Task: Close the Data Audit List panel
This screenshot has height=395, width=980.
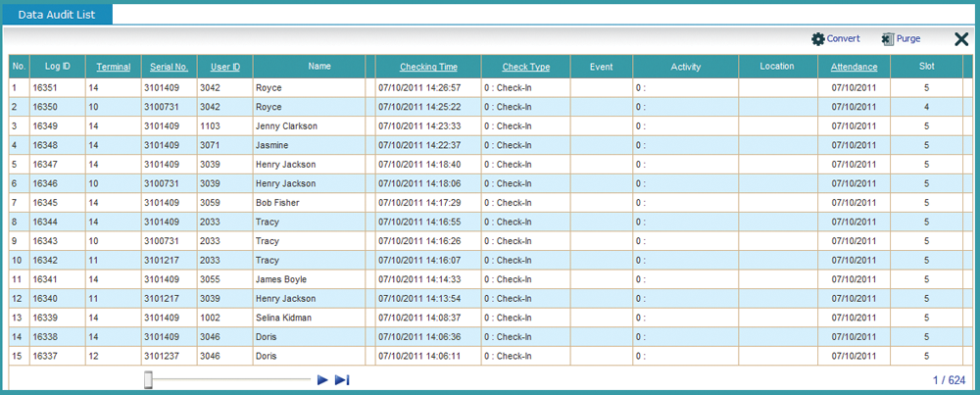Action: 961,39
